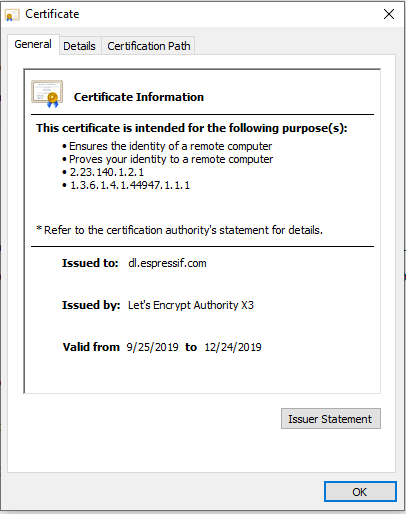Image resolution: width=406 pixels, height=514 pixels.
Task: Click the dl.espressif.com issued-to value
Action: point(167,263)
